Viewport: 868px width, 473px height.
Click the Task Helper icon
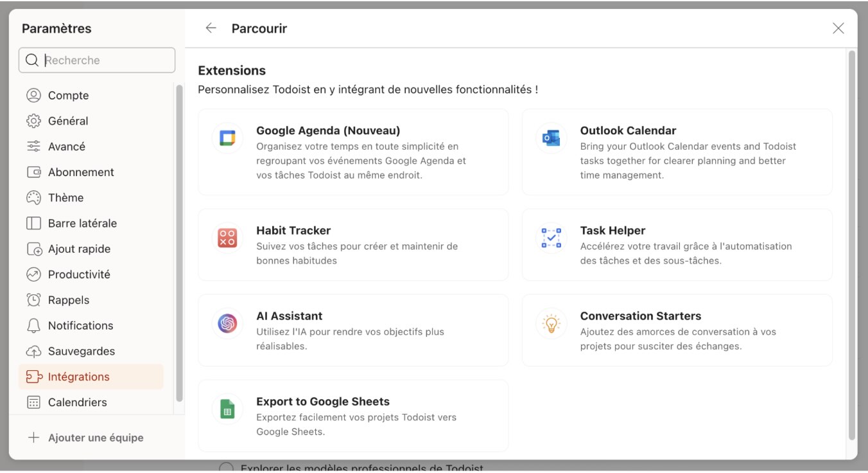[551, 238]
